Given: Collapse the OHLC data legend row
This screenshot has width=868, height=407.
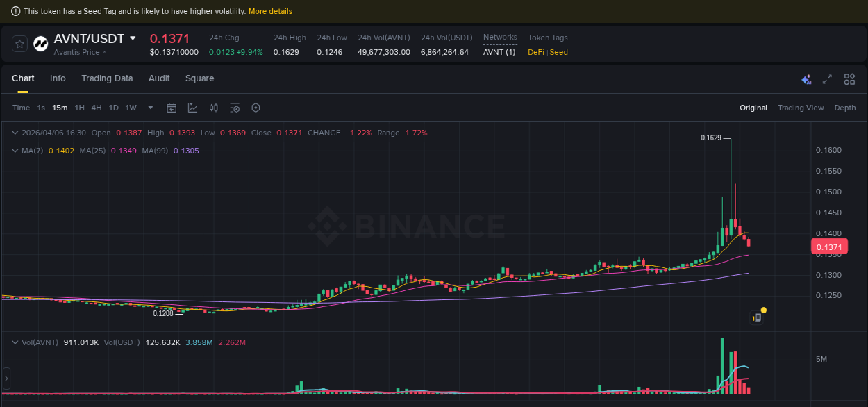Looking at the screenshot, I should pos(15,133).
